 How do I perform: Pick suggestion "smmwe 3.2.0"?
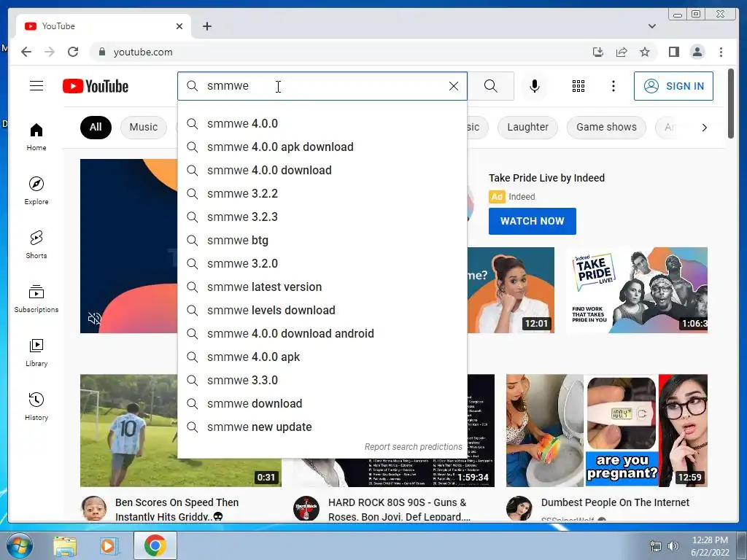pyautogui.click(x=322, y=263)
